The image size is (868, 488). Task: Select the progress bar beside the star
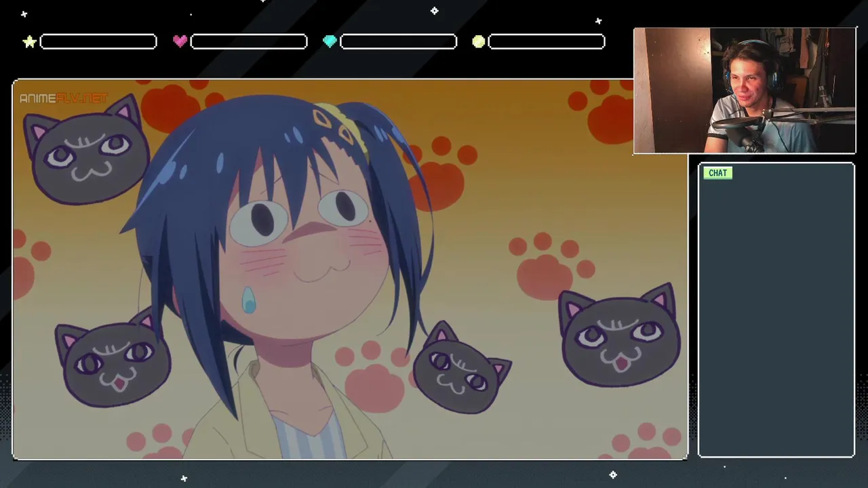pyautogui.click(x=98, y=42)
